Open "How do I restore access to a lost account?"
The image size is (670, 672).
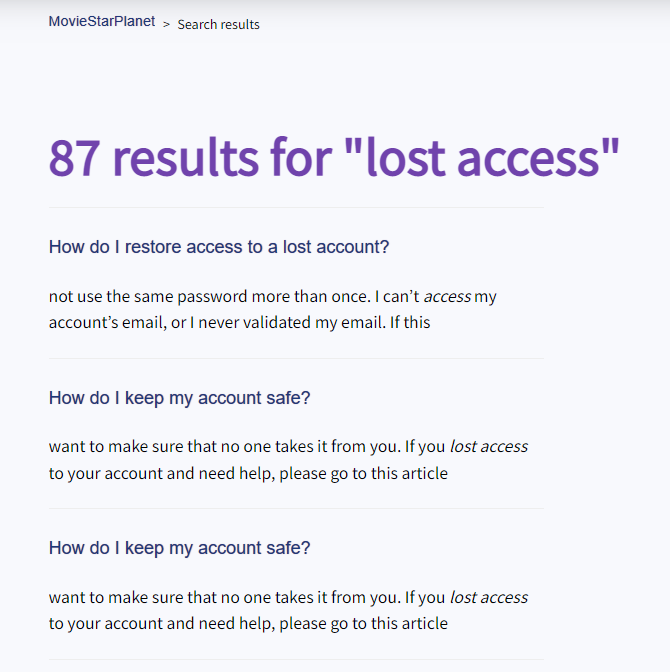[x=218, y=247]
